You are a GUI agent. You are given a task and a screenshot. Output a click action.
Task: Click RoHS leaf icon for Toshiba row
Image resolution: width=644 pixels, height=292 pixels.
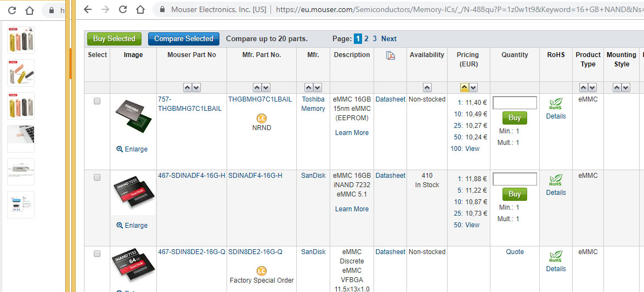556,104
